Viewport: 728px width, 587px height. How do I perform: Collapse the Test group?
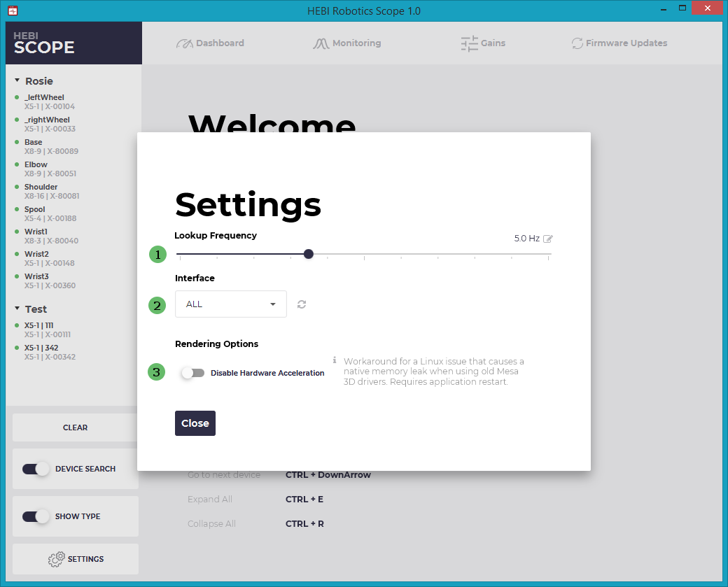click(17, 309)
